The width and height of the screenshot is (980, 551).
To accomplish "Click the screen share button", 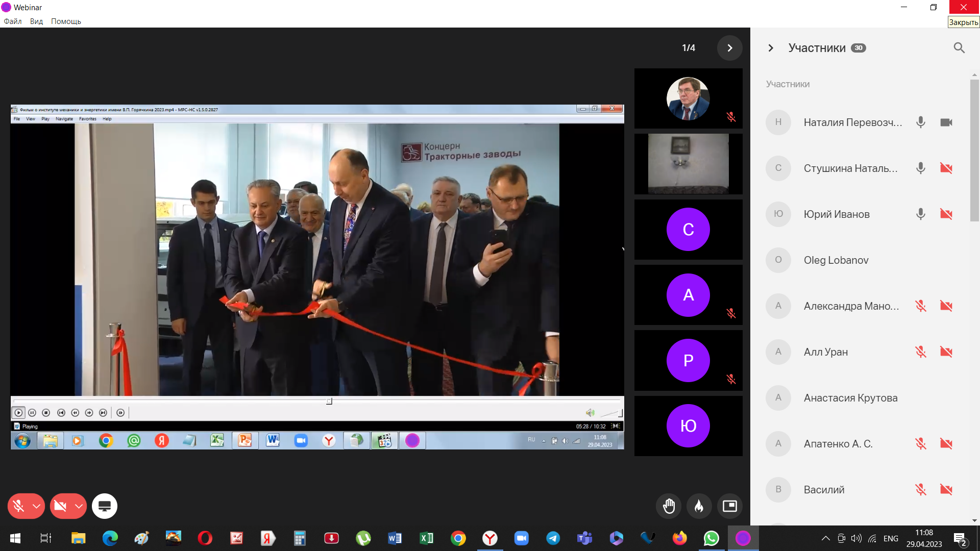I will coord(105,506).
